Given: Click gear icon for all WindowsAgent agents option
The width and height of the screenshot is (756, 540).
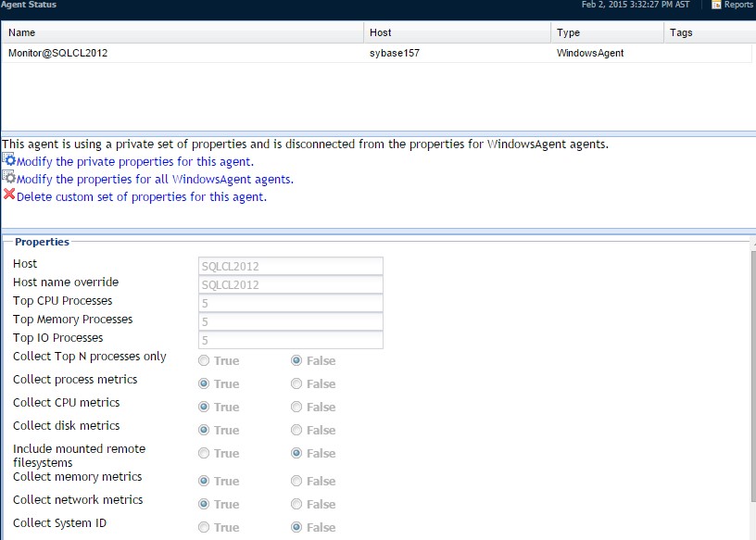Looking at the screenshot, I should tap(8, 178).
